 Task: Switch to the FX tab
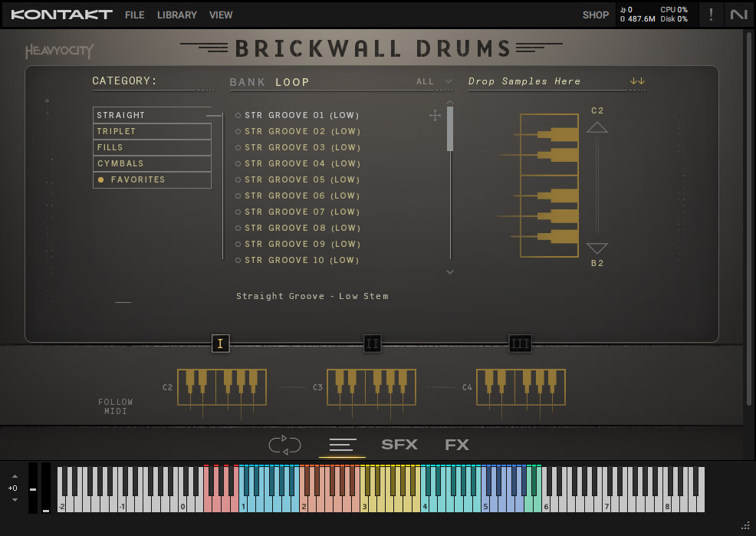click(456, 445)
